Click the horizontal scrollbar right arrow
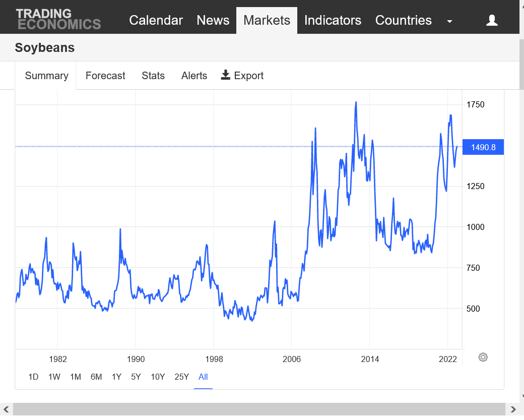524x420 pixels. [513, 409]
